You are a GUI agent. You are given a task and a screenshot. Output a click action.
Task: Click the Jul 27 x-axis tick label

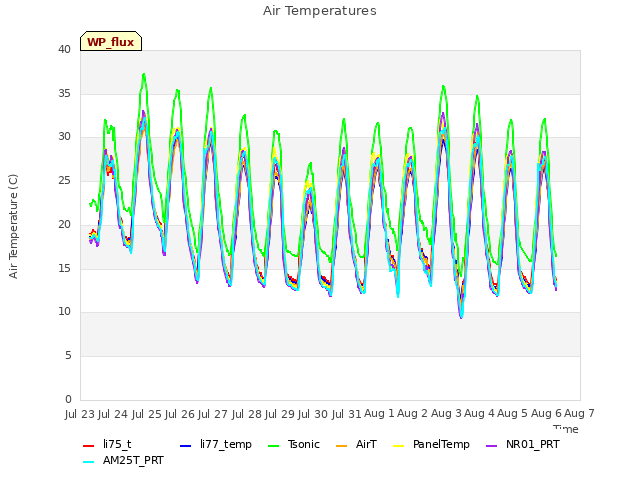(213, 414)
